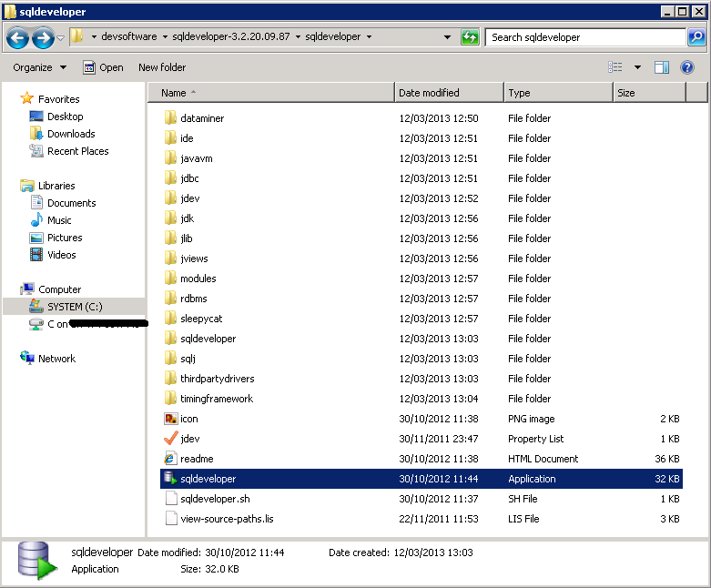Select the thirdpartydrivers folder icon
The height and width of the screenshot is (588, 711).
(x=170, y=378)
